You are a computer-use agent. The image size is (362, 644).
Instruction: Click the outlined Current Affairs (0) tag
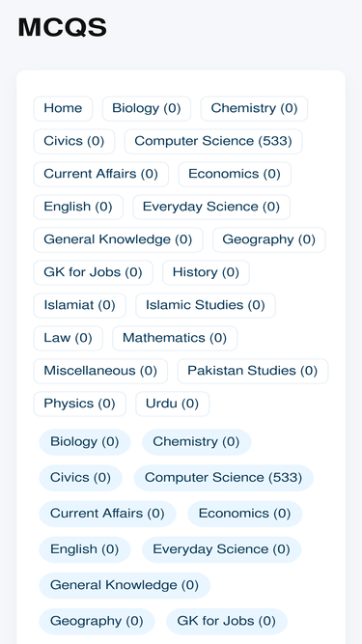tap(101, 174)
